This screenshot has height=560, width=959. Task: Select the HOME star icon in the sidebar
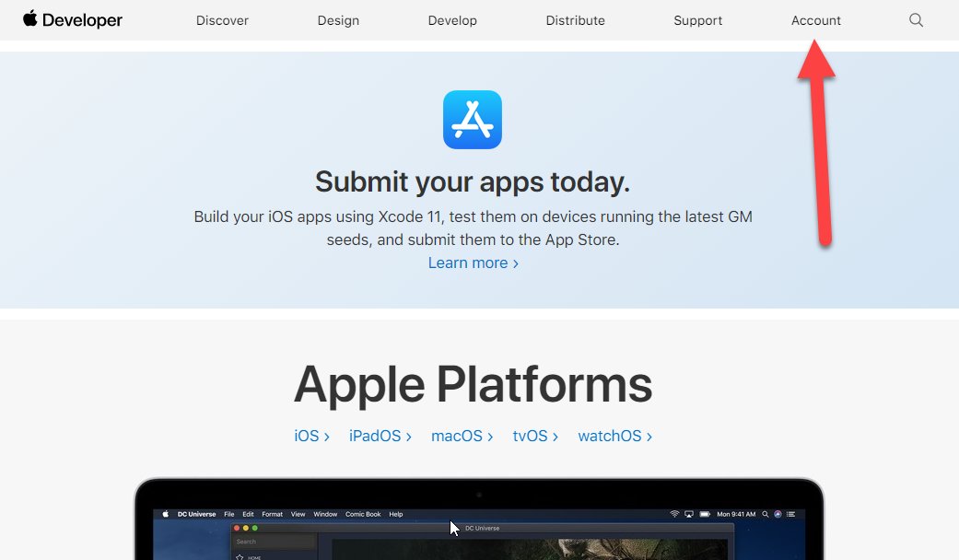tap(240, 557)
